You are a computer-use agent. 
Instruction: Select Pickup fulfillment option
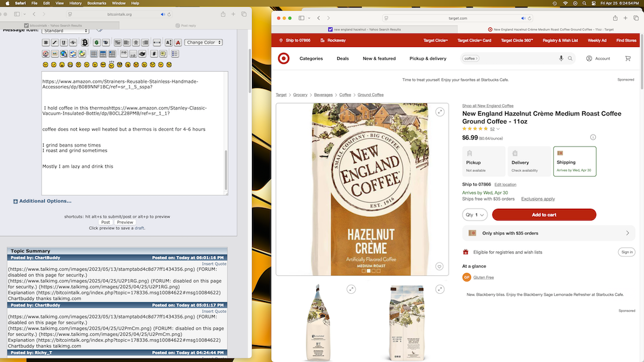coord(483,161)
